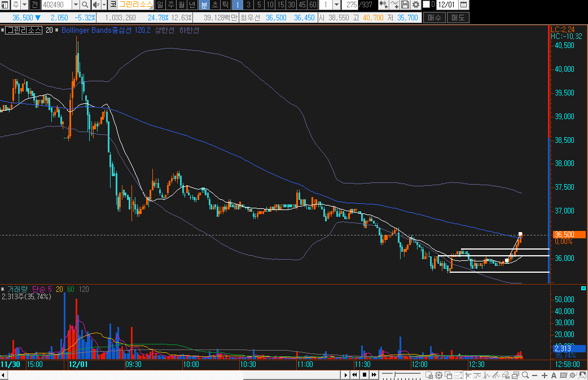
Task: Click the window grid layout icon
Action: coord(429,375)
